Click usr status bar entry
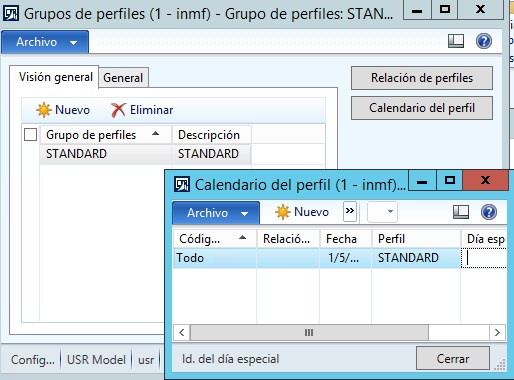This screenshot has height=380, width=514. pos(146,360)
